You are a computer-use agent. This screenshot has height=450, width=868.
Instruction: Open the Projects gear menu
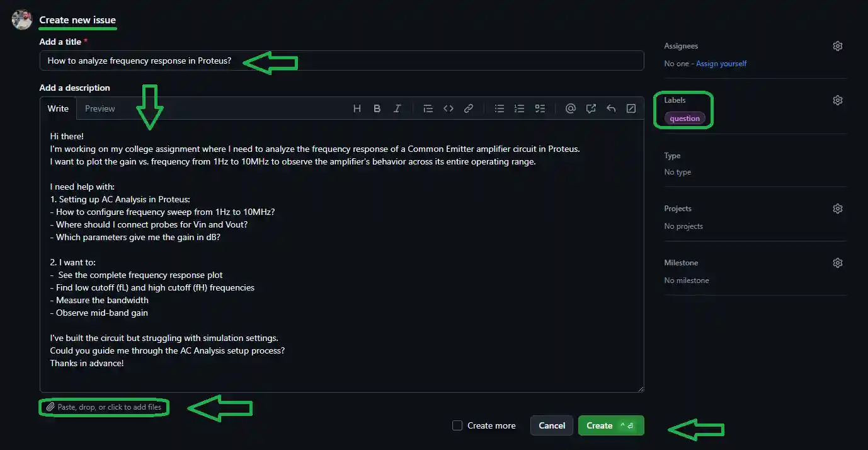click(x=837, y=209)
